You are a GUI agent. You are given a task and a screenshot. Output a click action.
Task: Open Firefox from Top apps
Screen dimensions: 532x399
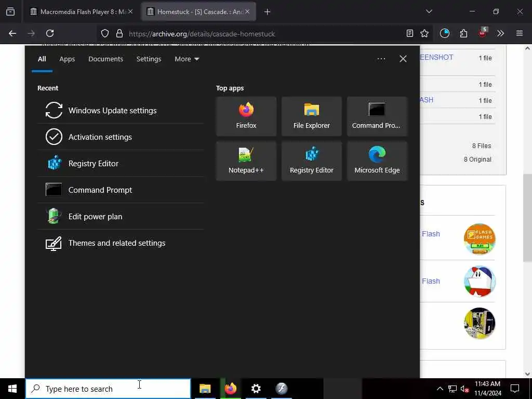[x=246, y=116]
